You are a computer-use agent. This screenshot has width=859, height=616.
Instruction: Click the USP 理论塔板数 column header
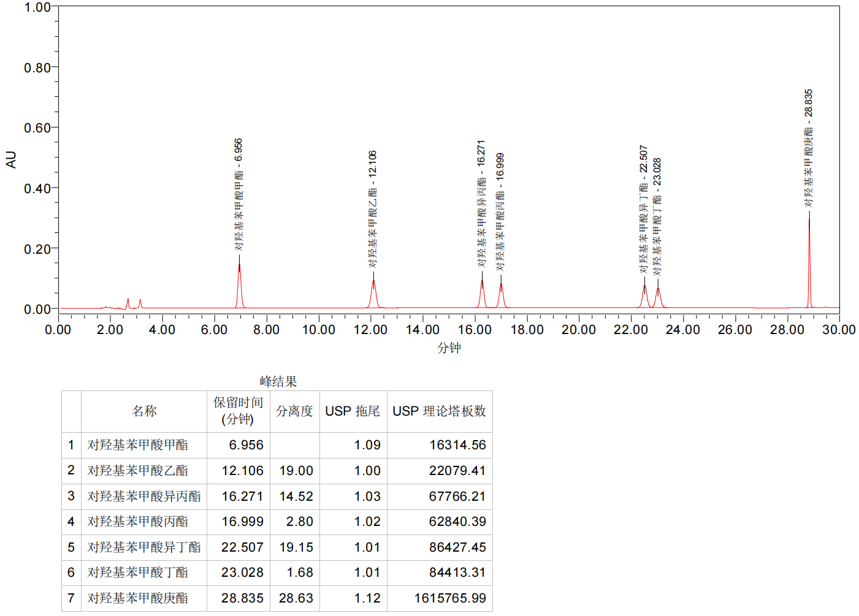pyautogui.click(x=439, y=411)
